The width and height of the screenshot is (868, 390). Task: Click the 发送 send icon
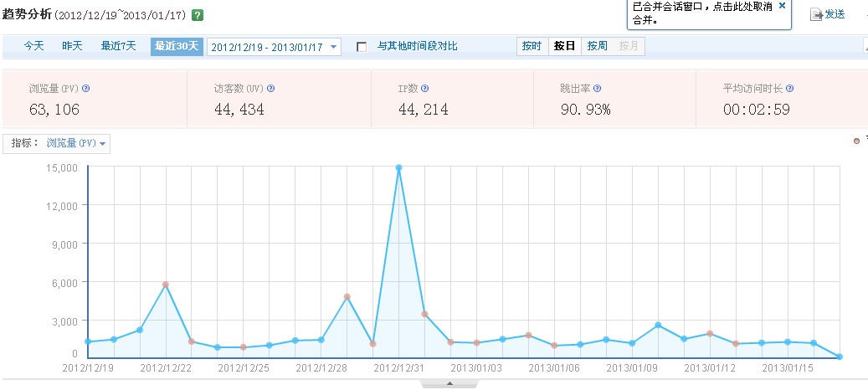point(817,14)
